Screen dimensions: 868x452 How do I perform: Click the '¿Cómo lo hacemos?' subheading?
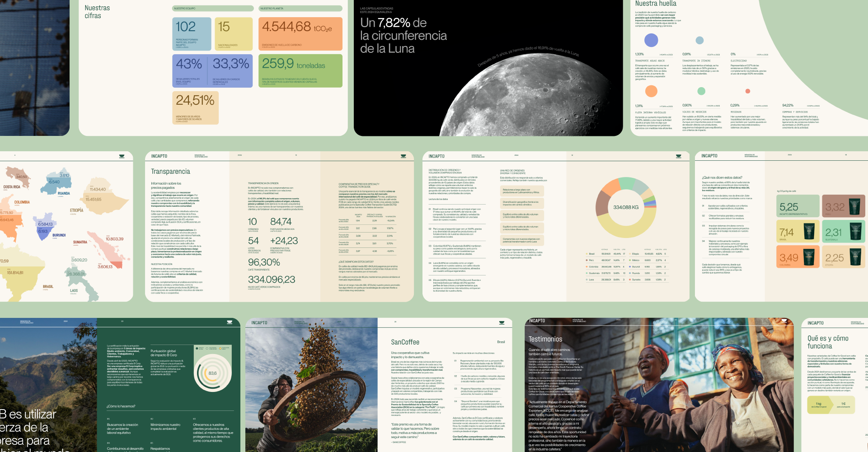point(121,406)
